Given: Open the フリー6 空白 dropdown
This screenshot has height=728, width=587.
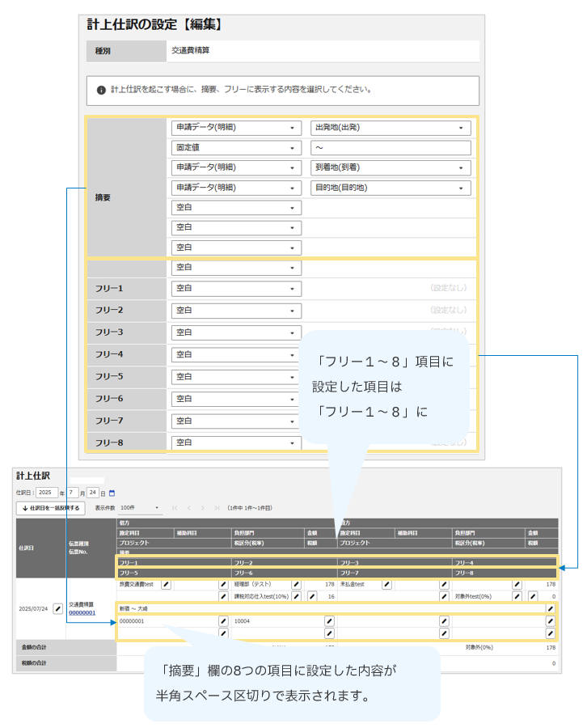Looking at the screenshot, I should click(x=236, y=399).
